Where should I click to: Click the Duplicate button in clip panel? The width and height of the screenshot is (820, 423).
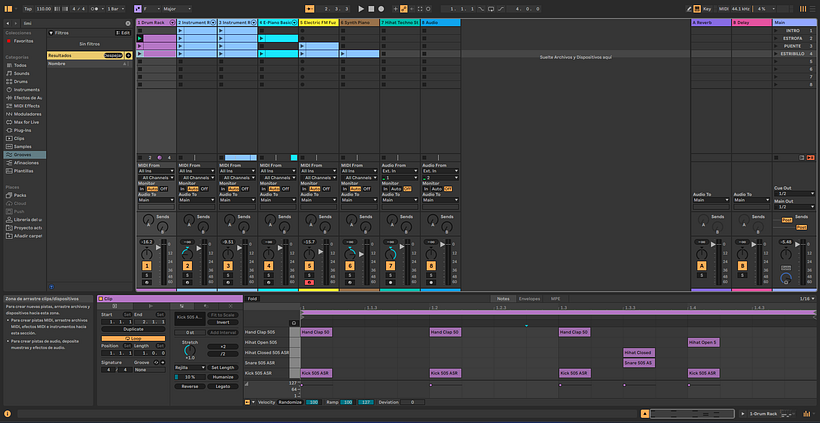tap(133, 329)
